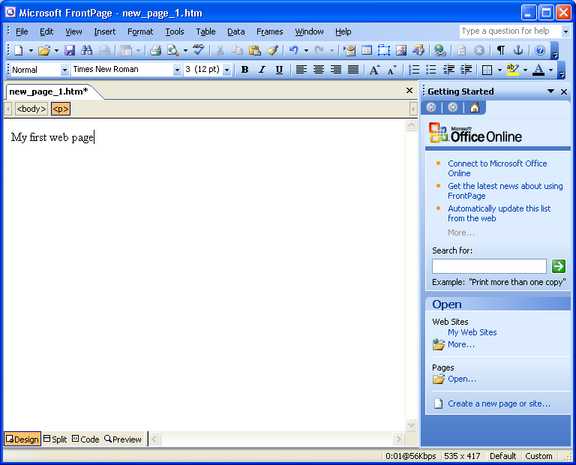Toggle Center alignment
The width and height of the screenshot is (576, 465).
coord(318,69)
